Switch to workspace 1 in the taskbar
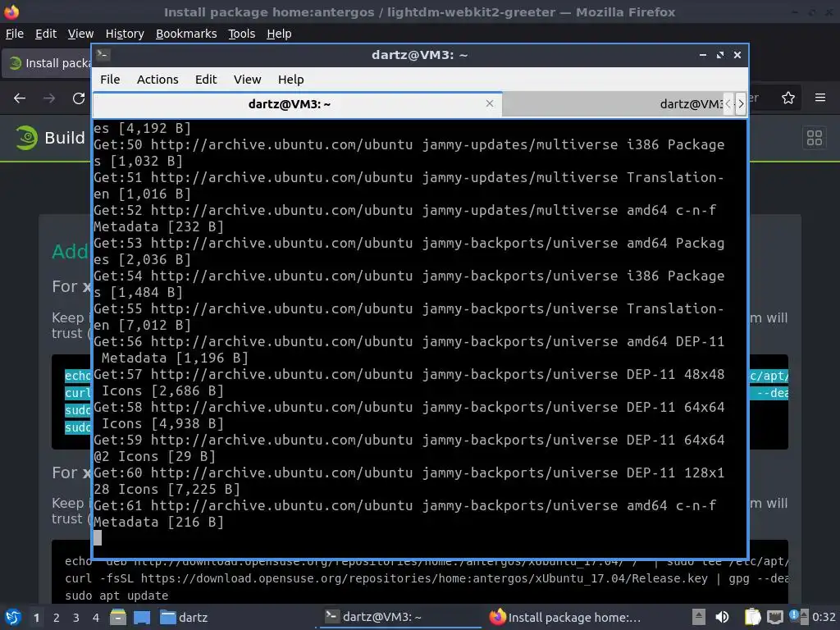 (36, 618)
